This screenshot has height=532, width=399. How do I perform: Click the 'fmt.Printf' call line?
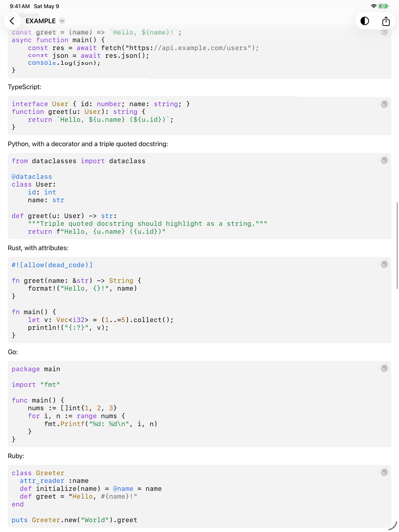101,424
